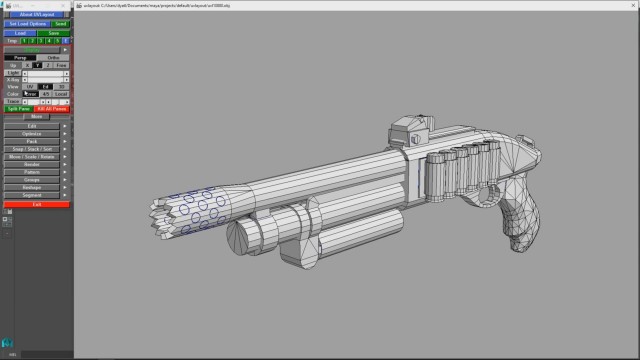The width and height of the screenshot is (640, 360).
Task: Set the Up axis to Z
Action: point(48,65)
